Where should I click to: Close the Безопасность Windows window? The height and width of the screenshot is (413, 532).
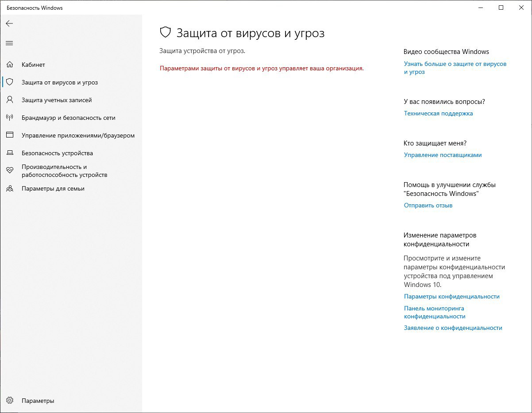pos(521,8)
